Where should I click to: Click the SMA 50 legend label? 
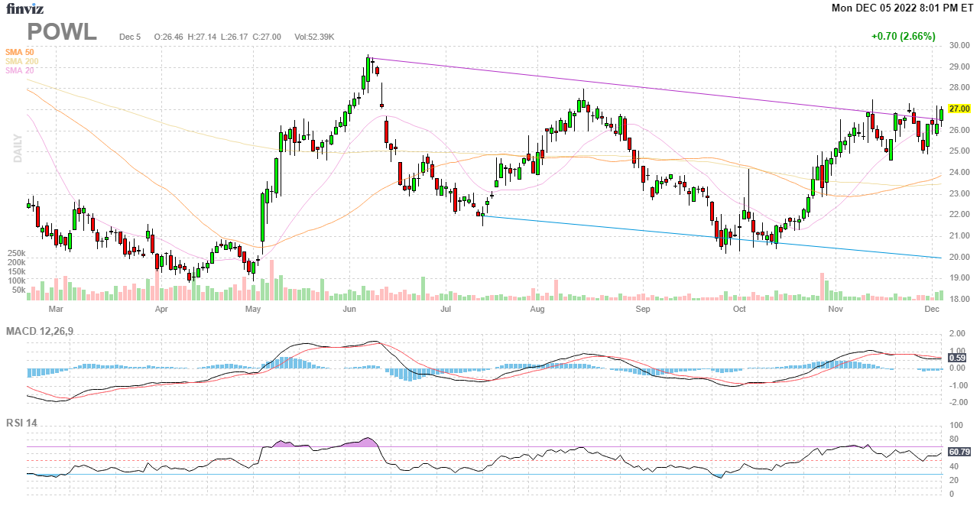click(x=19, y=51)
